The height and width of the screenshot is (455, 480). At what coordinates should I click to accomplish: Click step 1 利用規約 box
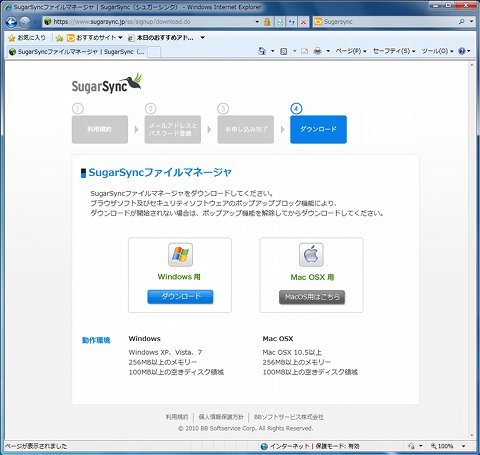pos(100,129)
